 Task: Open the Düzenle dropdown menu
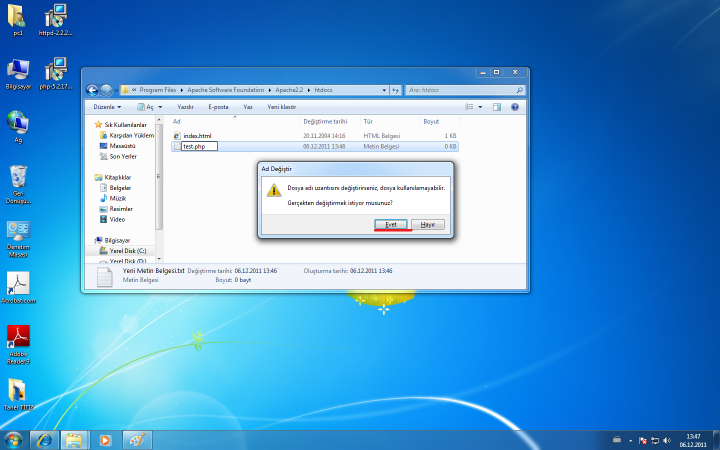click(107, 106)
